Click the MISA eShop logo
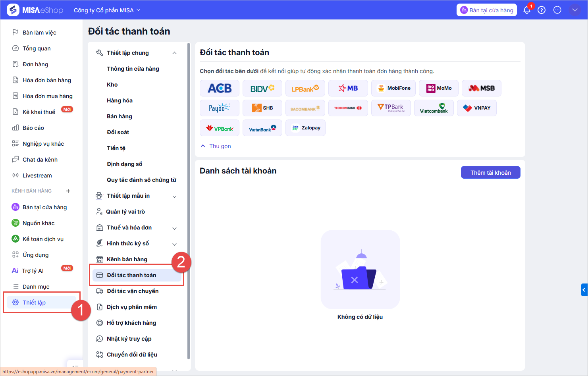 [x=35, y=10]
